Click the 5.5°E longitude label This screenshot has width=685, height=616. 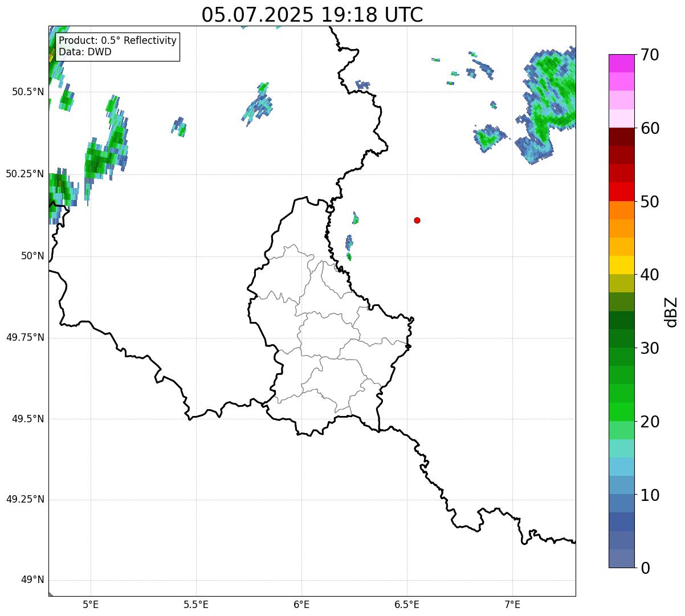[196, 604]
